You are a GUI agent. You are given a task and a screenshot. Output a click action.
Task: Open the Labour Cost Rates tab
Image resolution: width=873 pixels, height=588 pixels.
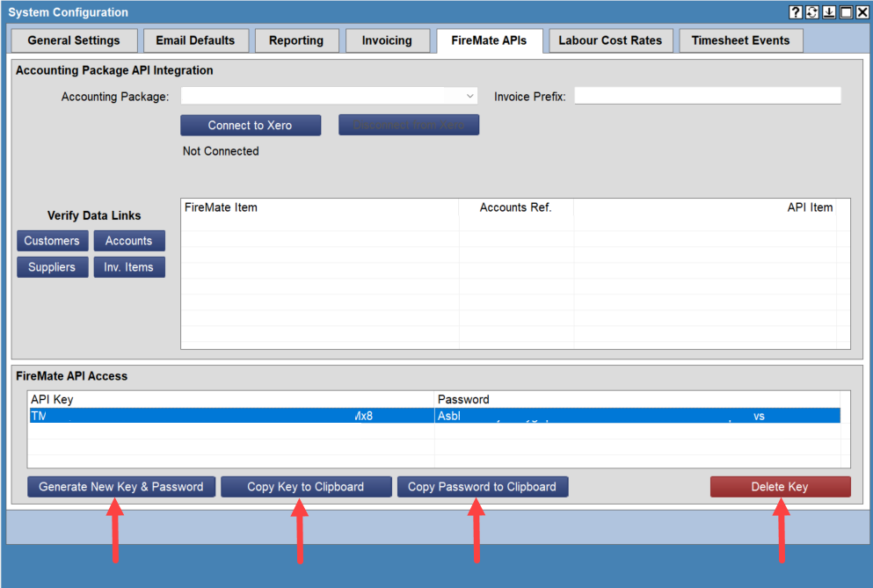pyautogui.click(x=610, y=40)
